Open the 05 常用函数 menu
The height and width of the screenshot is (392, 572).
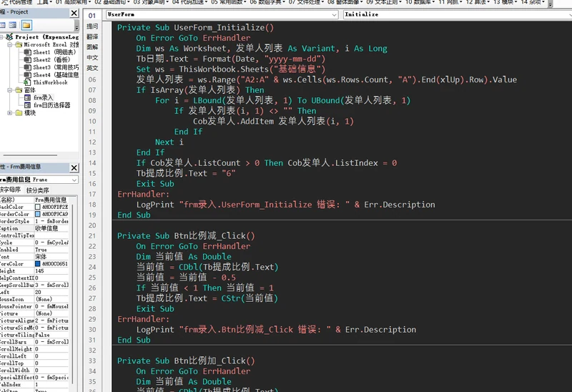[x=228, y=2]
